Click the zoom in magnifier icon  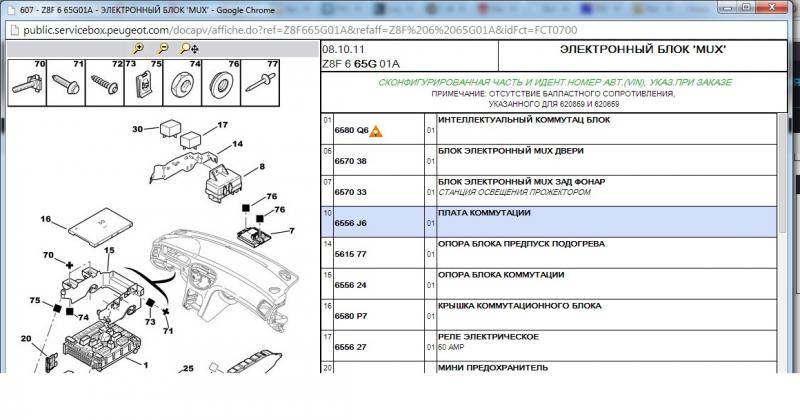138,47
